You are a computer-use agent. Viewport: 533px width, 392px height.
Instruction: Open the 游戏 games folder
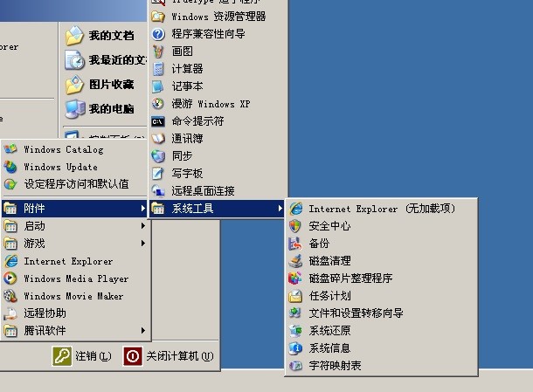(x=74, y=244)
